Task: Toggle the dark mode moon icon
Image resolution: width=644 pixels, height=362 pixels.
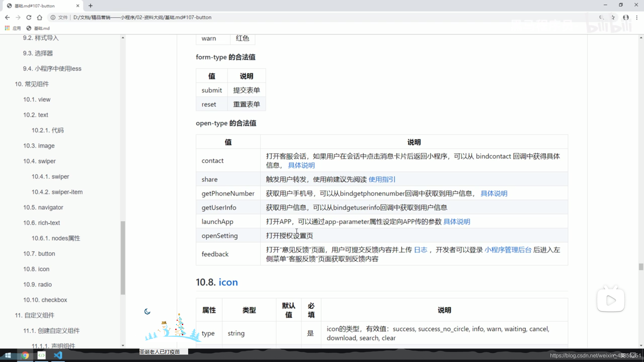Action: tap(147, 311)
